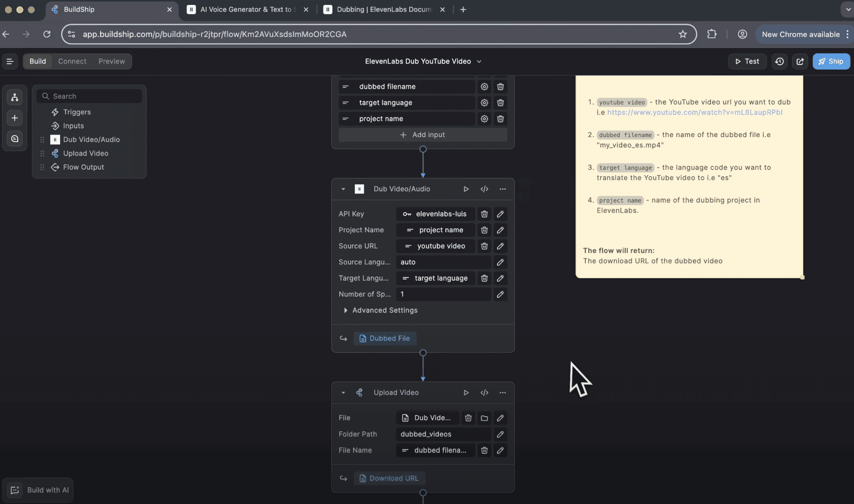
Task: Bookmark this page with the star
Action: [x=683, y=34]
